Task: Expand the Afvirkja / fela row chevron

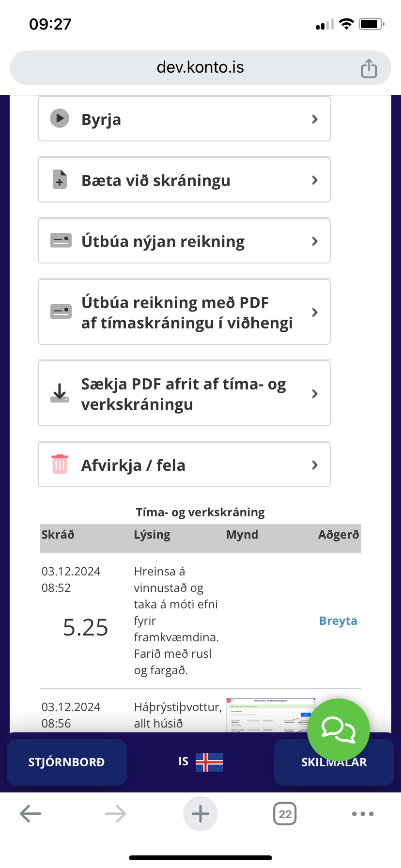Action: tap(315, 465)
